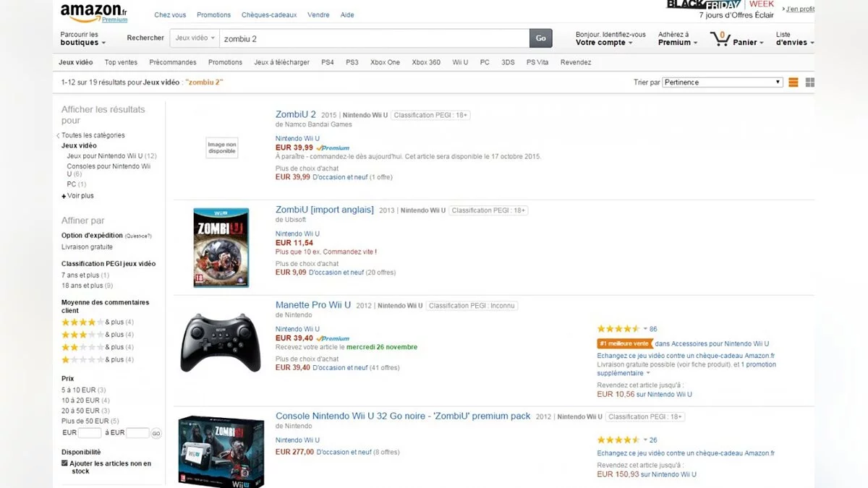Select the Xbox One navigation tab

coord(385,62)
